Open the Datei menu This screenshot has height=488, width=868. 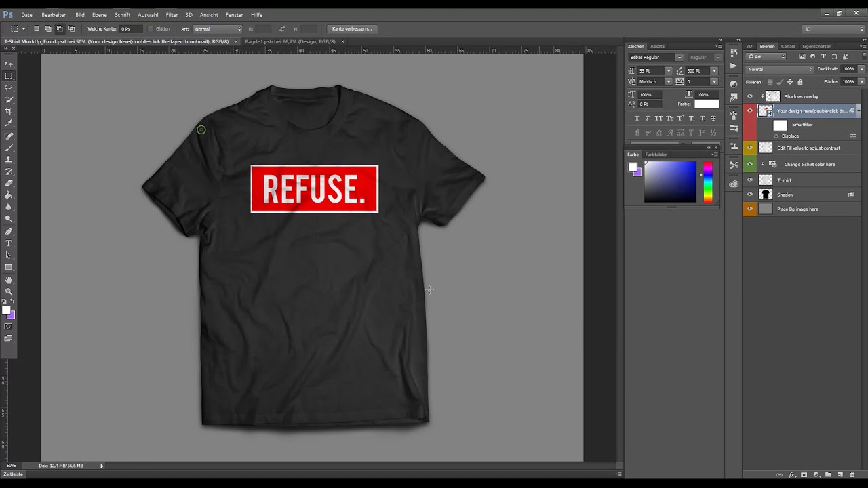click(x=27, y=15)
